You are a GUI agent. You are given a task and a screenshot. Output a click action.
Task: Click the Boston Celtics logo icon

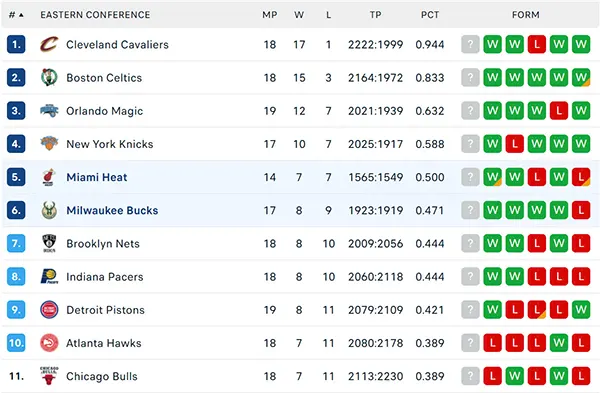[49, 78]
